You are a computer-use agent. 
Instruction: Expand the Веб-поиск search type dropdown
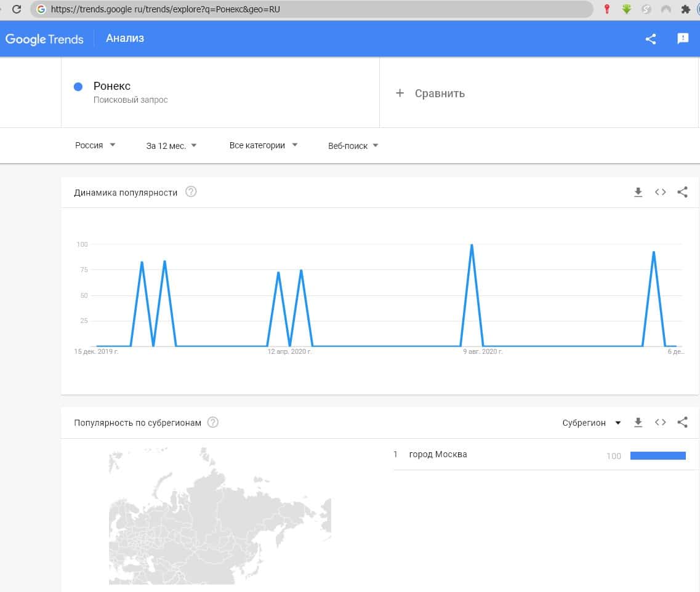click(353, 146)
